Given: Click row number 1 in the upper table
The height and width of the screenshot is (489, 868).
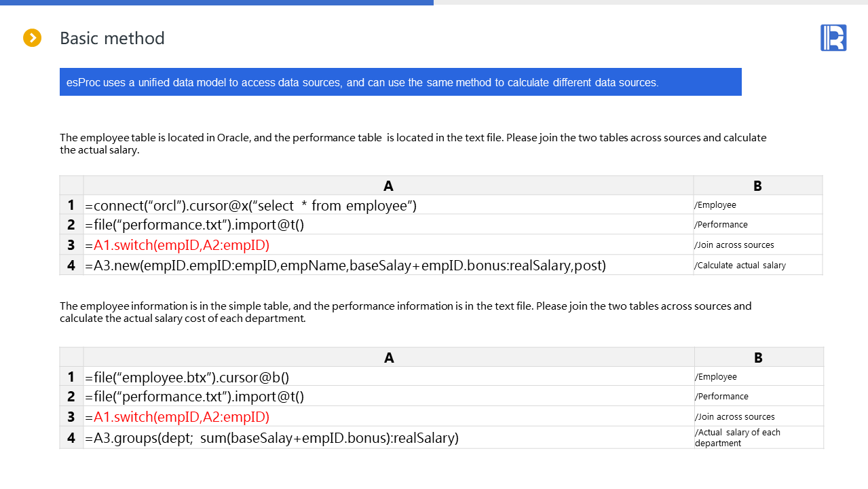Looking at the screenshot, I should 71,205.
